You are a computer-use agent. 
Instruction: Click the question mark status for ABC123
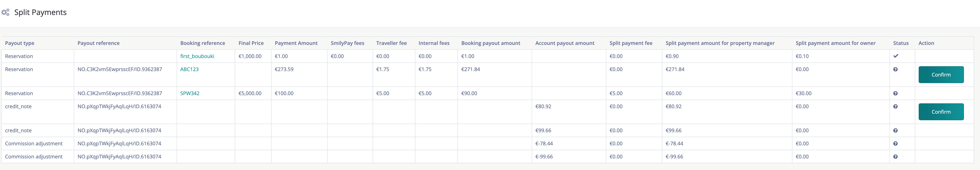896,69
